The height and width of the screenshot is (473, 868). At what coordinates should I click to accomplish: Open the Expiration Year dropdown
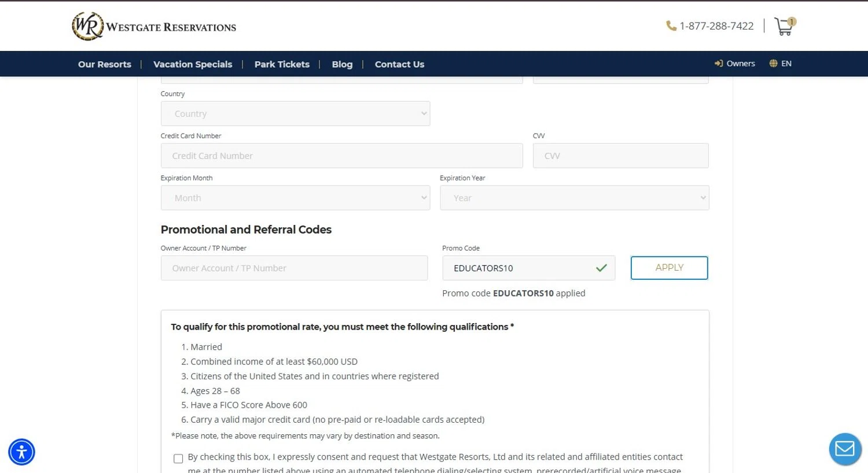[x=574, y=198]
